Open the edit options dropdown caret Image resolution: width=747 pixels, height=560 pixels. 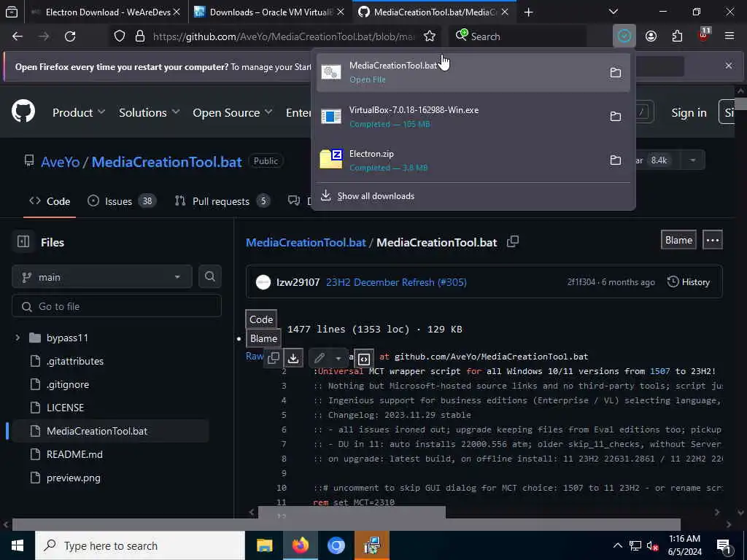click(338, 358)
